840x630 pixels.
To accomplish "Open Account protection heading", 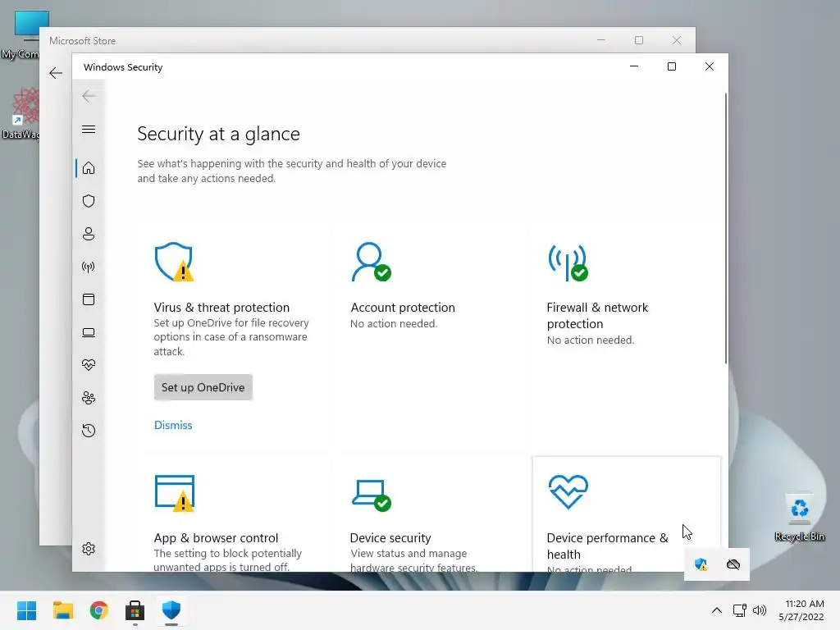I will click(x=403, y=308).
